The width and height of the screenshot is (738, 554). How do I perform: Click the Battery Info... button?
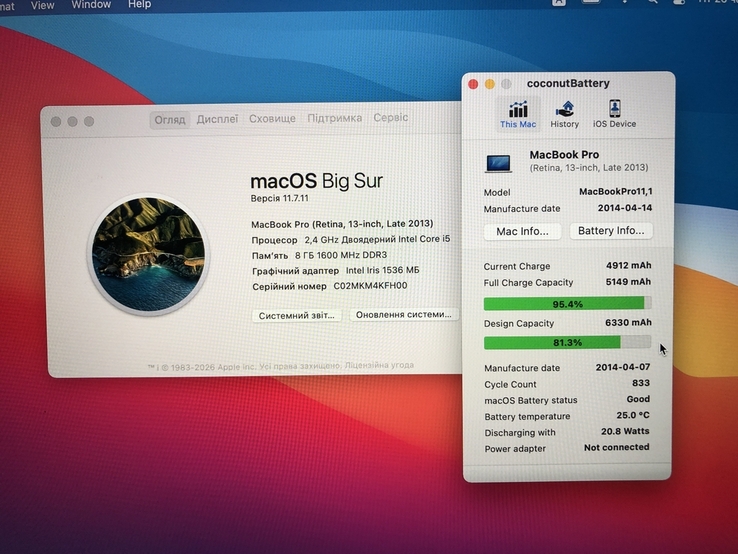coord(611,231)
